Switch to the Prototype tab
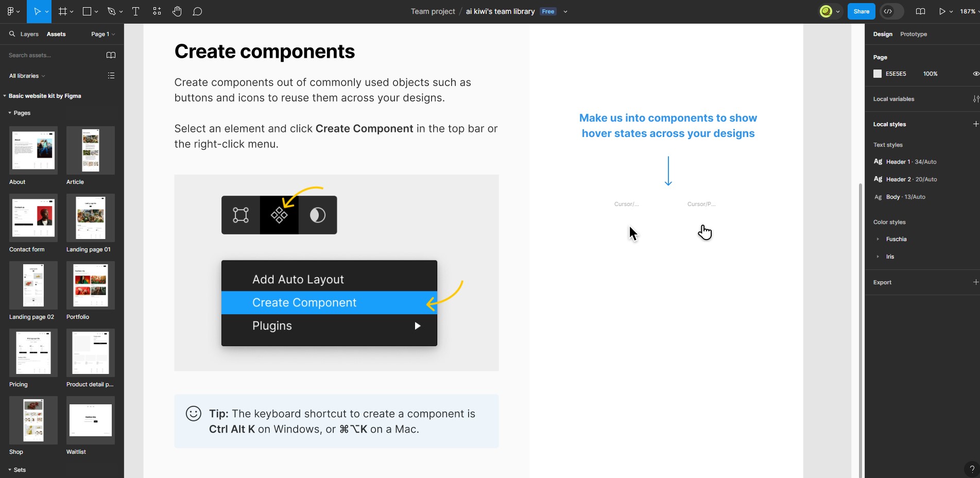The image size is (980, 478). pyautogui.click(x=914, y=34)
